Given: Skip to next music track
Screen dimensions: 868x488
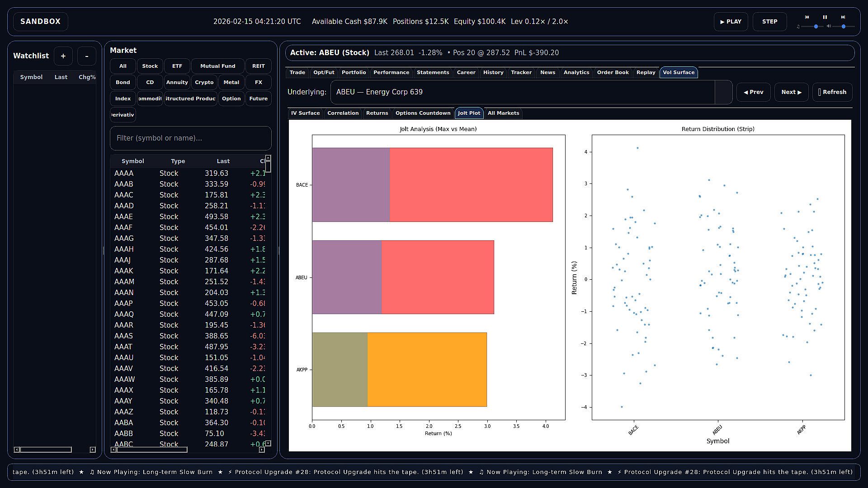Looking at the screenshot, I should click(843, 17).
